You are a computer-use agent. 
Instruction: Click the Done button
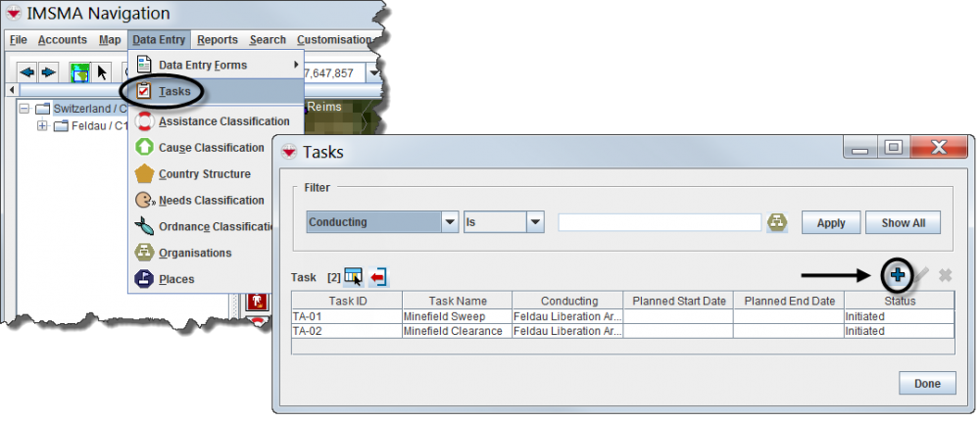927,383
